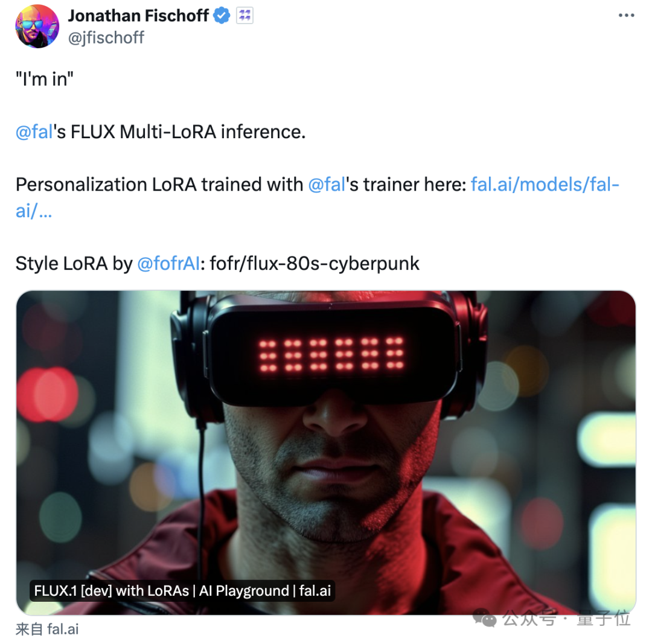Open the @fal mention before FLUX Multi-LoRA
652x644 pixels.
[x=34, y=132]
